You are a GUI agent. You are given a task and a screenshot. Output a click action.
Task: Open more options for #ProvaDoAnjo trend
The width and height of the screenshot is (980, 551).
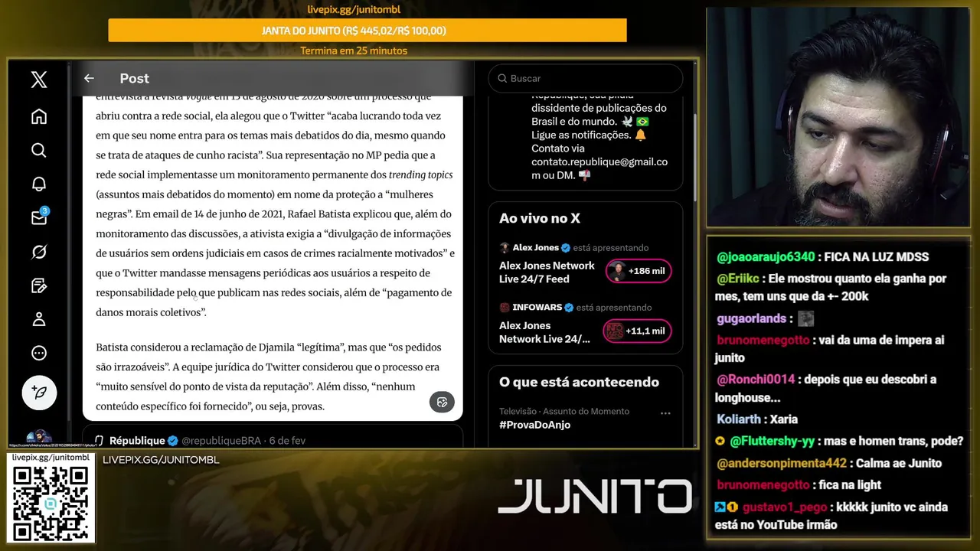[x=665, y=412]
